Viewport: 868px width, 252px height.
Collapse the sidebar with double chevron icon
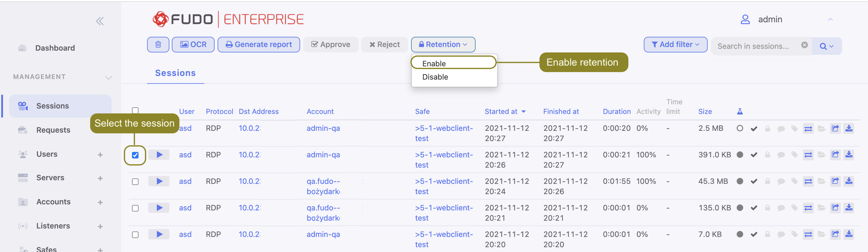tap(99, 21)
